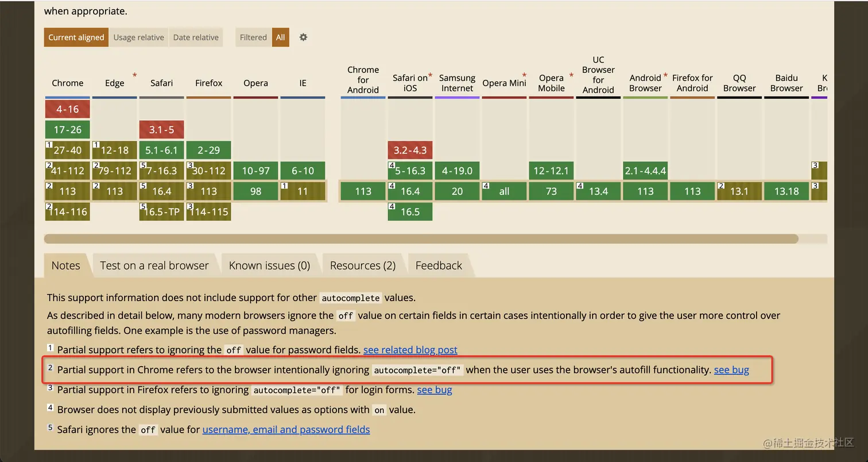868x462 pixels.
Task: Open the Feedback tab
Action: (439, 265)
